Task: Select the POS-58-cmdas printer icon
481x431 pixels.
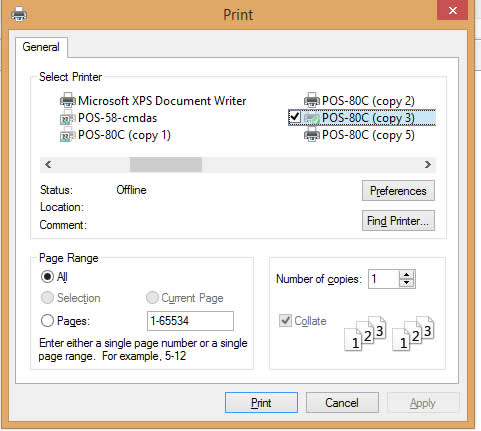Action: (x=68, y=118)
